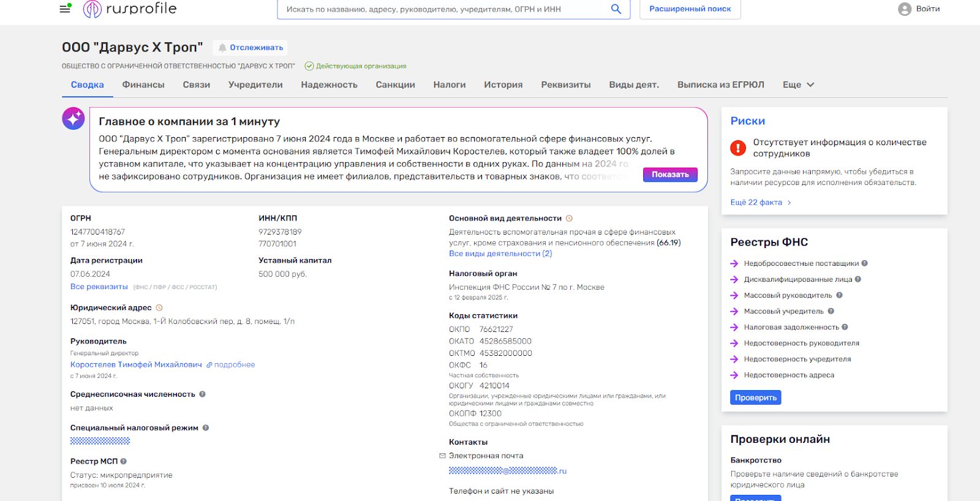Click the purple AI sparkle icon
The height and width of the screenshot is (501, 980).
click(73, 118)
